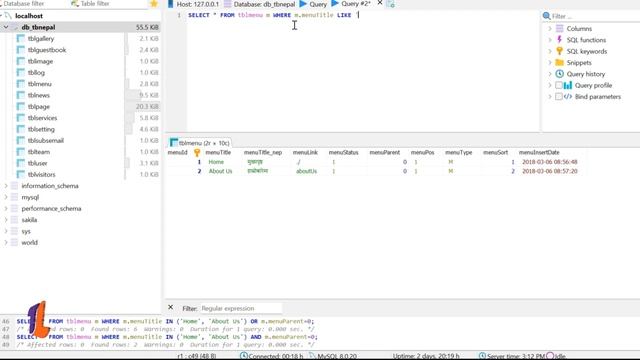This screenshot has height=360, width=640.
Task: Expand the world database node
Action: click(x=6, y=242)
